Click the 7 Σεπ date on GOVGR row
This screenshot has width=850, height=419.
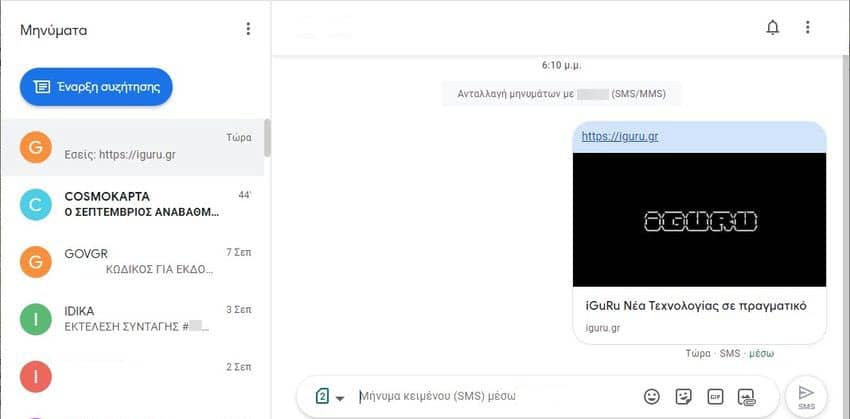(239, 253)
